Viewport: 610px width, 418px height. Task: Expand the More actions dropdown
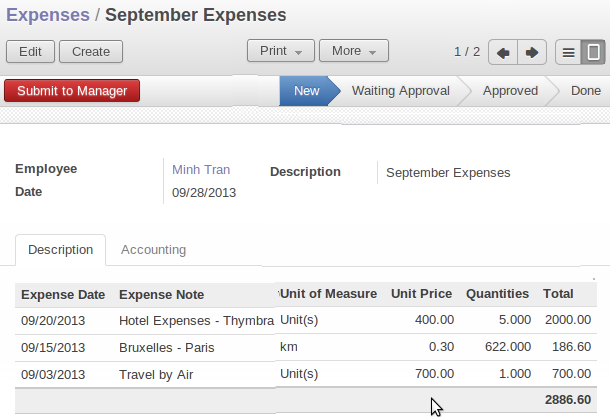point(353,51)
